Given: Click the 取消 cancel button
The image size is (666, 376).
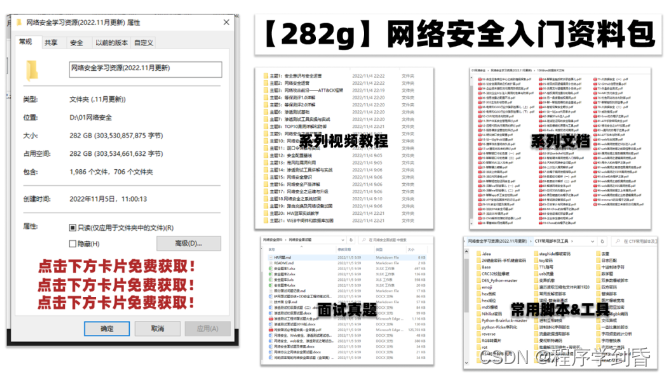Looking at the screenshot, I should pyautogui.click(x=157, y=328).
